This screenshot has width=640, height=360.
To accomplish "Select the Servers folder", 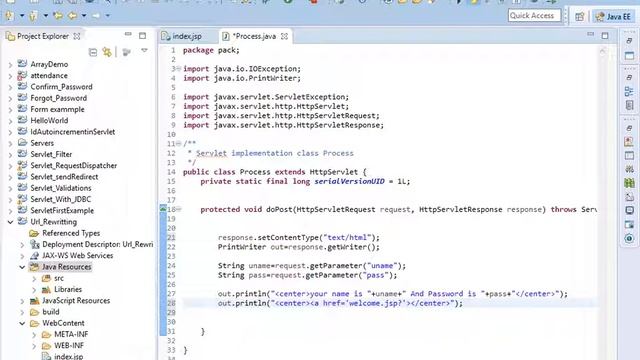I will (42, 143).
